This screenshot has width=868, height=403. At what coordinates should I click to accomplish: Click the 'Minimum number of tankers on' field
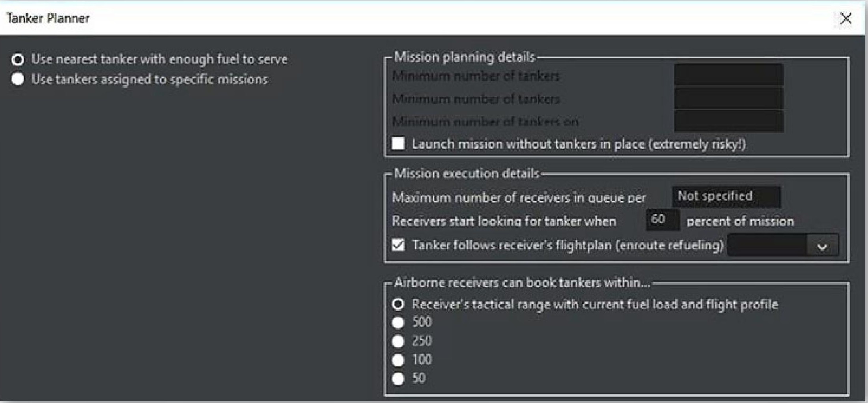(x=728, y=121)
